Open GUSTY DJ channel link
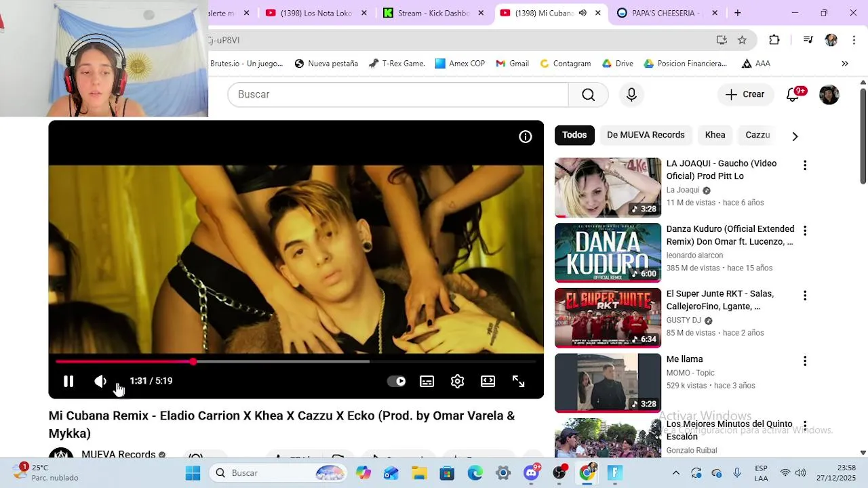Screen dimensions: 868x488 coord(684,320)
